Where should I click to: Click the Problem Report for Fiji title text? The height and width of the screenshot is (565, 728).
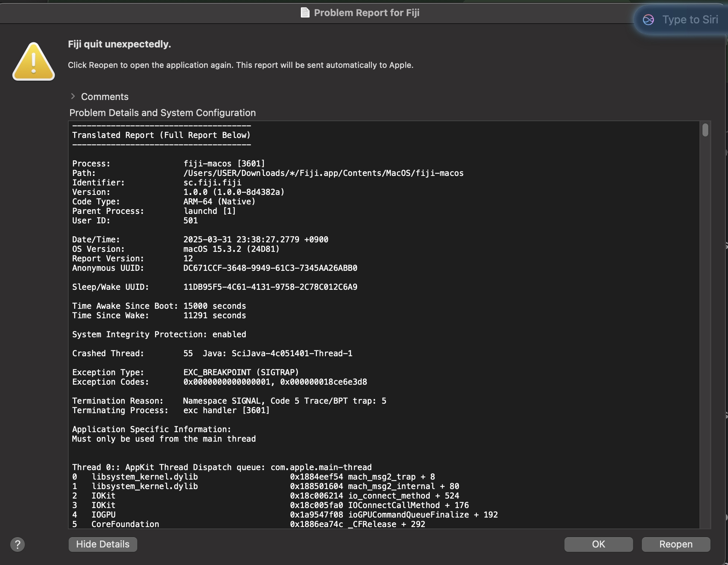(366, 12)
